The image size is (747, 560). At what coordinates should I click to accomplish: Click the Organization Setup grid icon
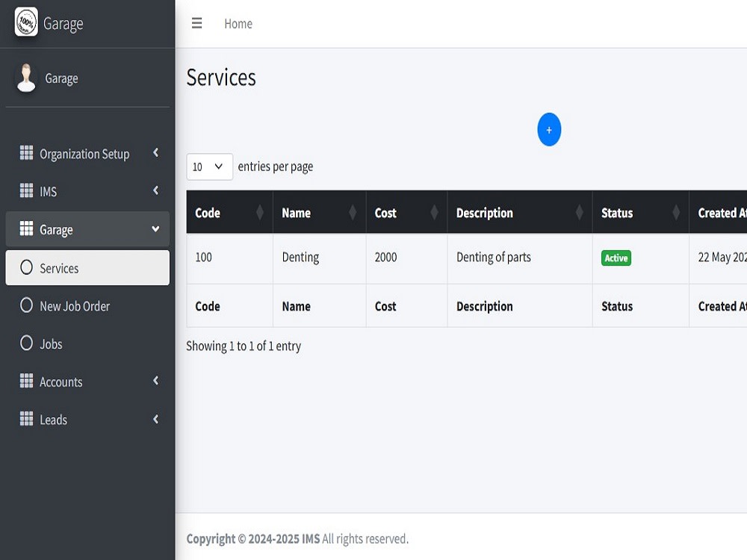pyautogui.click(x=26, y=153)
